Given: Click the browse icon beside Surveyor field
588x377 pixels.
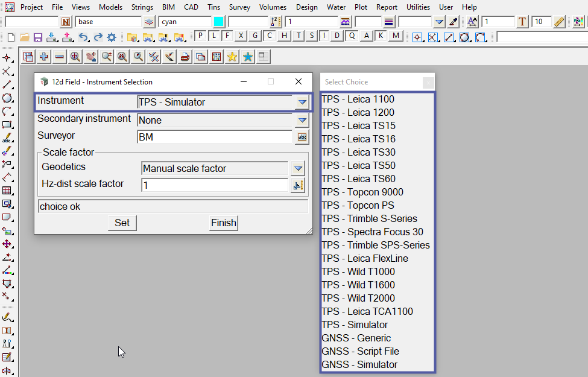Looking at the screenshot, I should coord(302,138).
